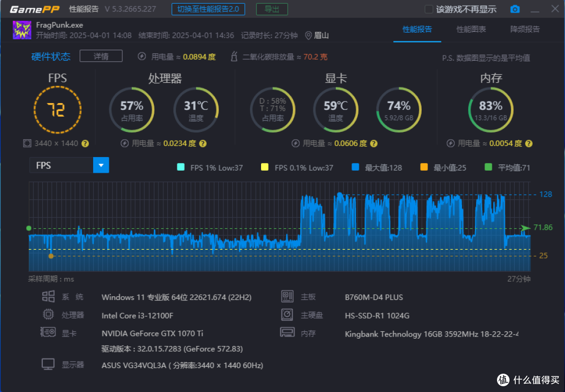Click the memory icon beside Kingbank Technology
This screenshot has width=565, height=392.
(x=287, y=332)
